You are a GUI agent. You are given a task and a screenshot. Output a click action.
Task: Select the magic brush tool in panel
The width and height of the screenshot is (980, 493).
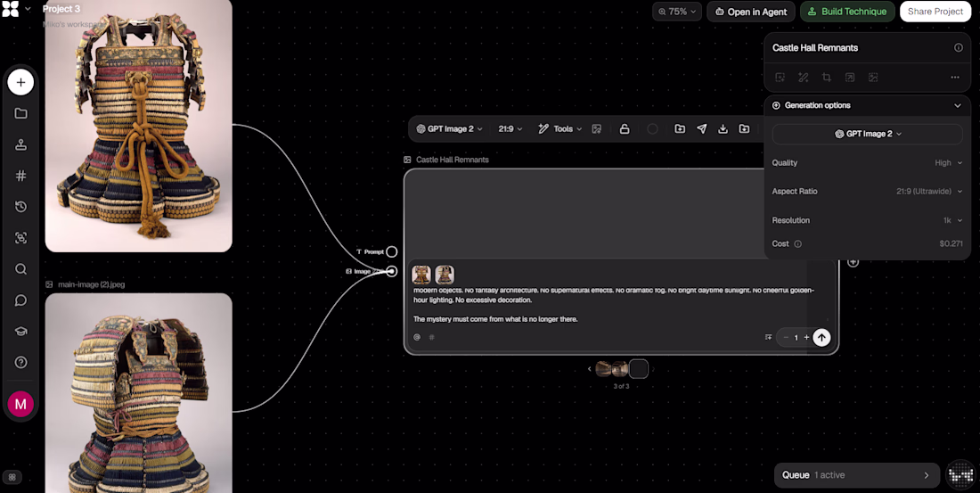pos(804,78)
